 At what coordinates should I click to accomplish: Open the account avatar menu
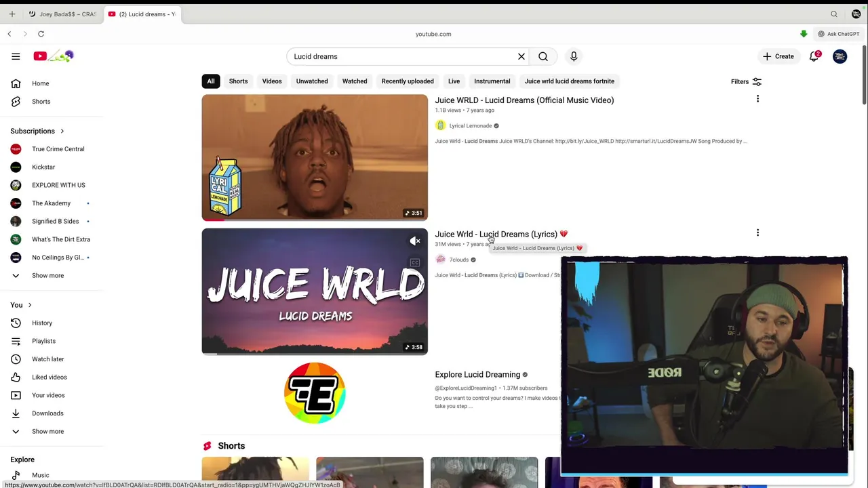coord(840,56)
